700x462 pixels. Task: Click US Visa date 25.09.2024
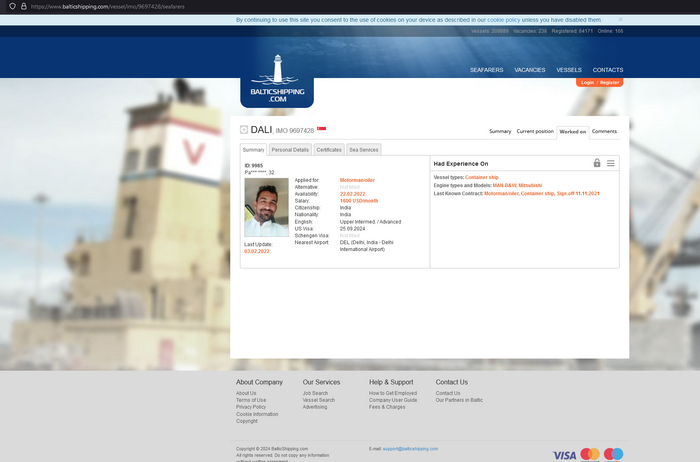coord(352,229)
